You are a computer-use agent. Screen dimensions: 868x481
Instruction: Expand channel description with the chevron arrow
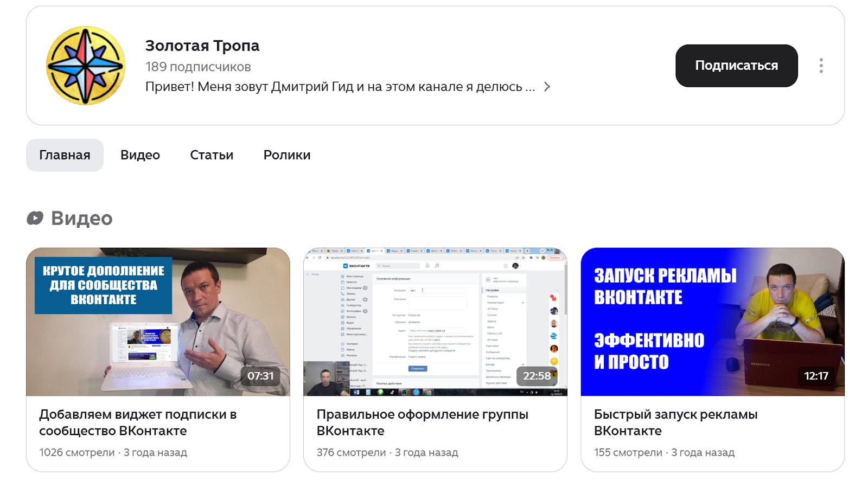point(547,87)
